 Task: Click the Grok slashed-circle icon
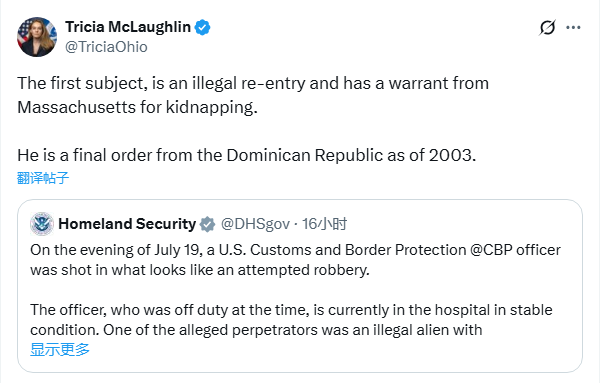[x=547, y=28]
